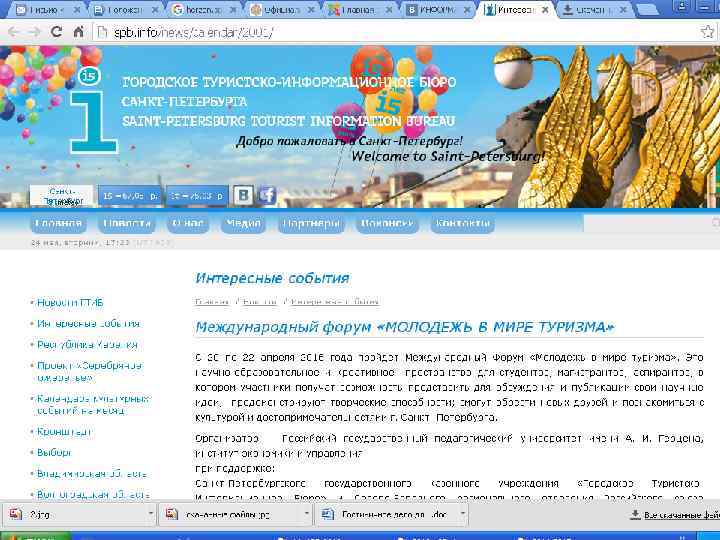Open the second downloaded .jpg file

point(230,514)
